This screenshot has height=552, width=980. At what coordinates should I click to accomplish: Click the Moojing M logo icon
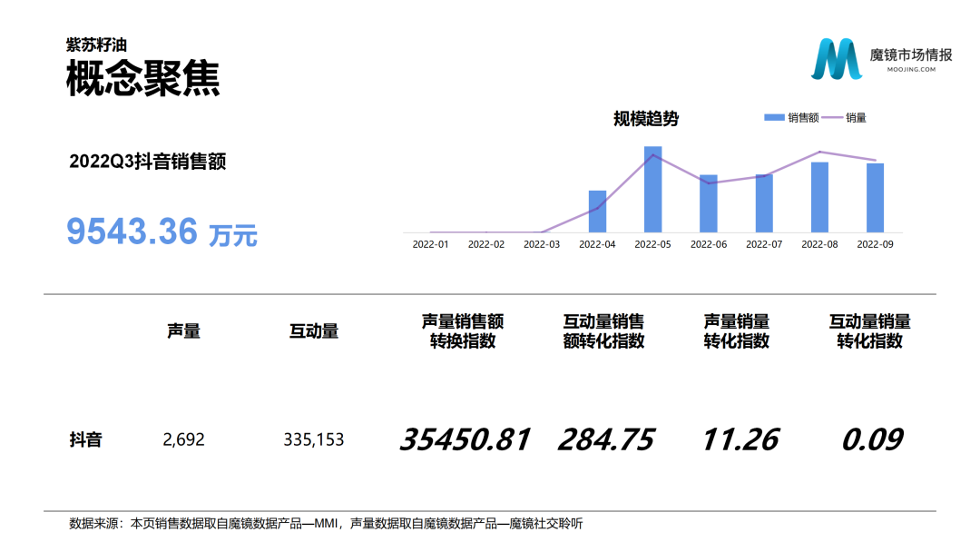(837, 59)
